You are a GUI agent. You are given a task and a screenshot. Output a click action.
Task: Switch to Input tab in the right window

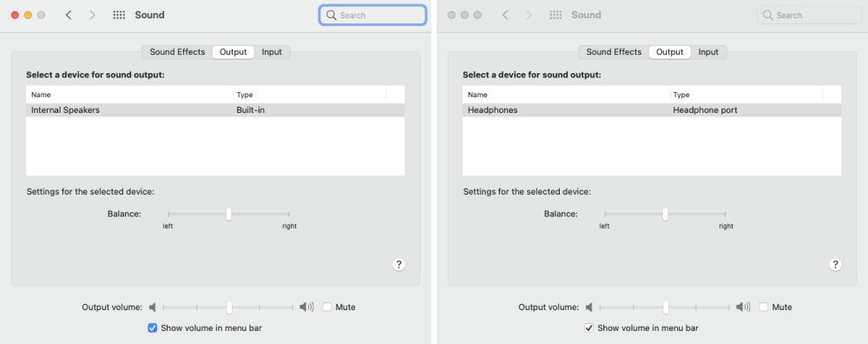[708, 52]
